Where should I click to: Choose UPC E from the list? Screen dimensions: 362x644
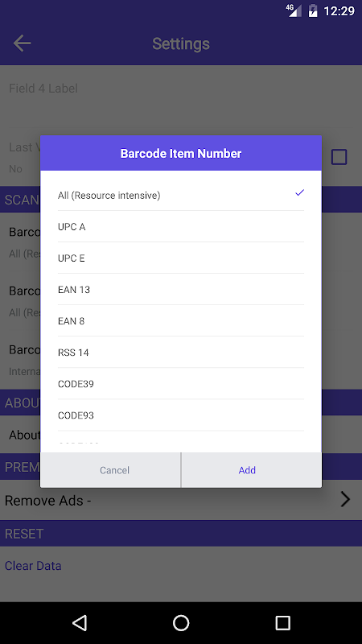pos(181,258)
